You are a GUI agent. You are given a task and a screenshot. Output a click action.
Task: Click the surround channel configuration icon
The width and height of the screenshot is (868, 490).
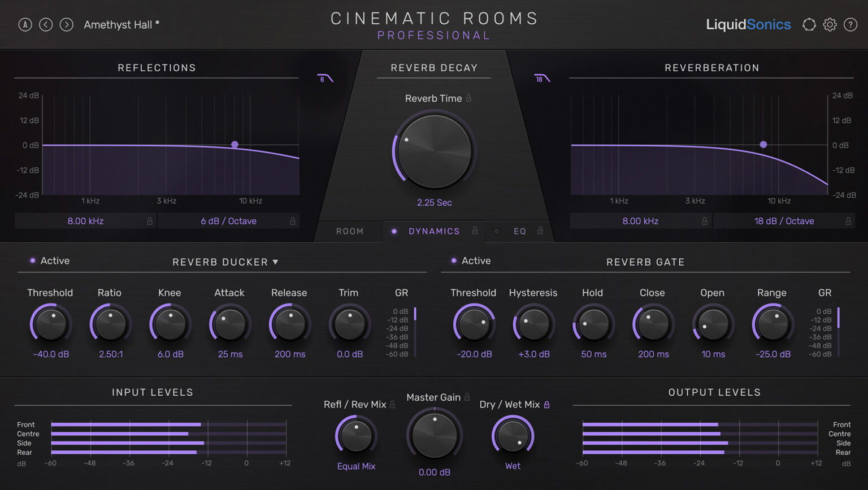point(809,24)
